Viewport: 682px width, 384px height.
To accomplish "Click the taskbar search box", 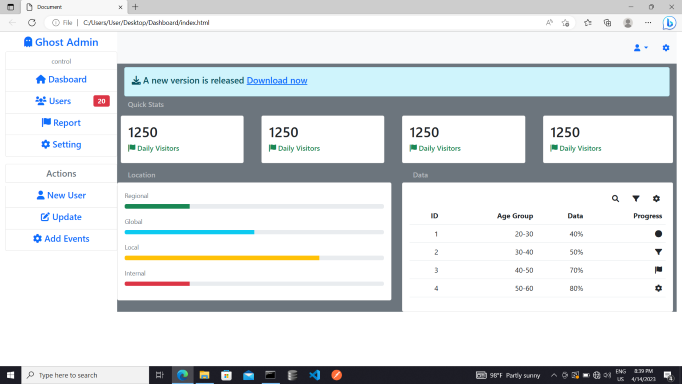I will [x=85, y=375].
